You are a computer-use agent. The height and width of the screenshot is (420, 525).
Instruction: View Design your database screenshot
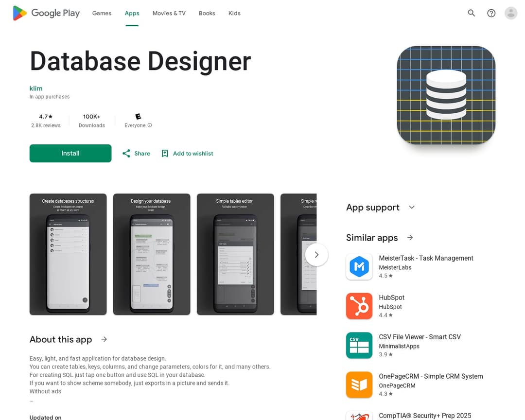(x=152, y=254)
